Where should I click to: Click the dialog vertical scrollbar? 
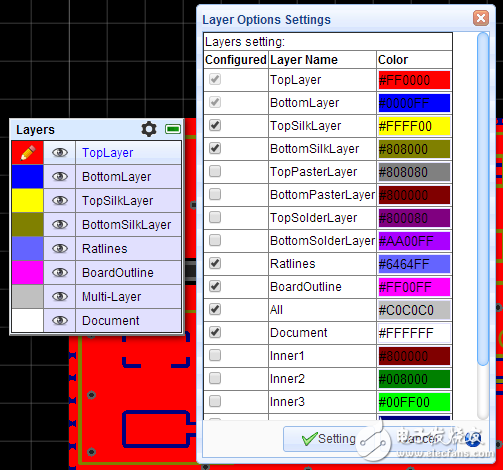coord(482,225)
